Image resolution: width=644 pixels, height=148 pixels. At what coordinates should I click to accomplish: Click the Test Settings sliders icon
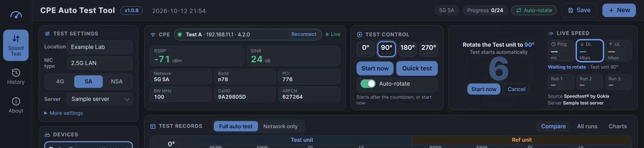[x=47, y=33]
